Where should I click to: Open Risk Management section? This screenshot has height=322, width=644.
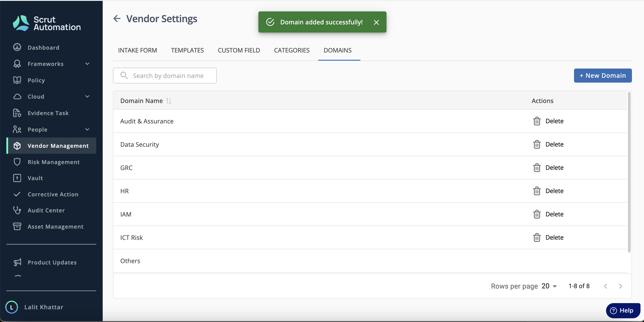point(54,162)
